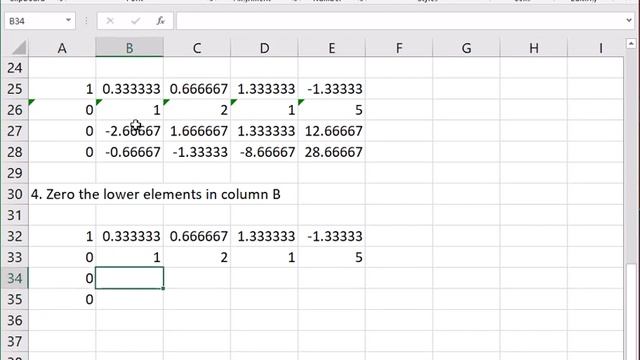Click cell D32 with 1.333333
The image size is (640, 360).
coord(264,236)
